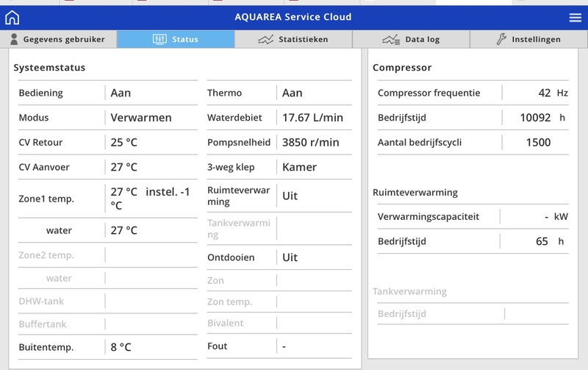This screenshot has height=370, width=588.
Task: Open the Gegevens gebruiker tab
Action: (x=64, y=39)
